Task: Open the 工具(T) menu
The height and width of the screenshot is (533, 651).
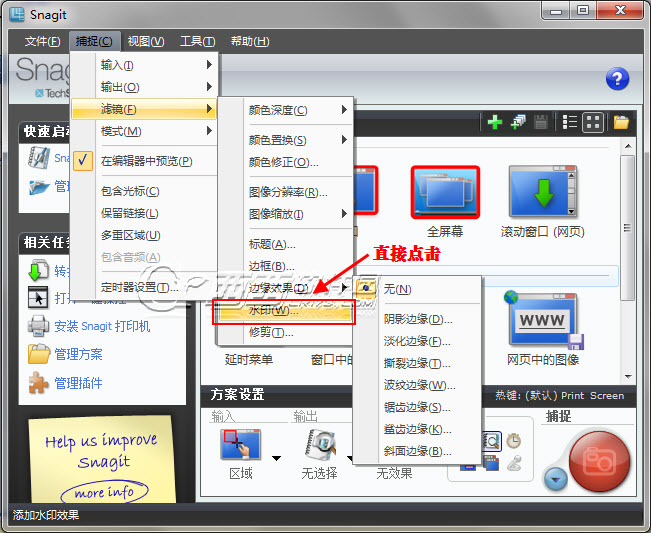Action: (x=198, y=41)
